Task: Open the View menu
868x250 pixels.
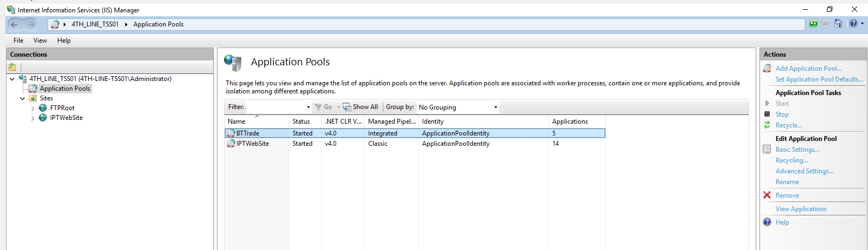Action: (40, 40)
